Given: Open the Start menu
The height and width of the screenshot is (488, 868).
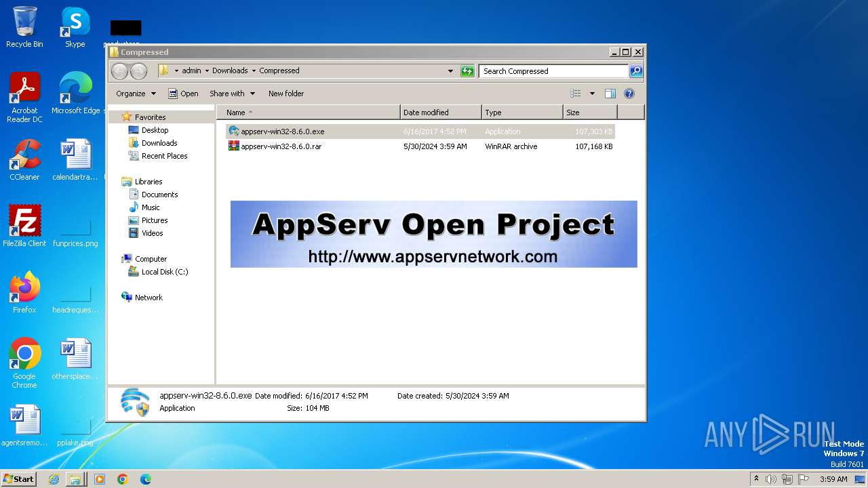Looking at the screenshot, I should [18, 479].
